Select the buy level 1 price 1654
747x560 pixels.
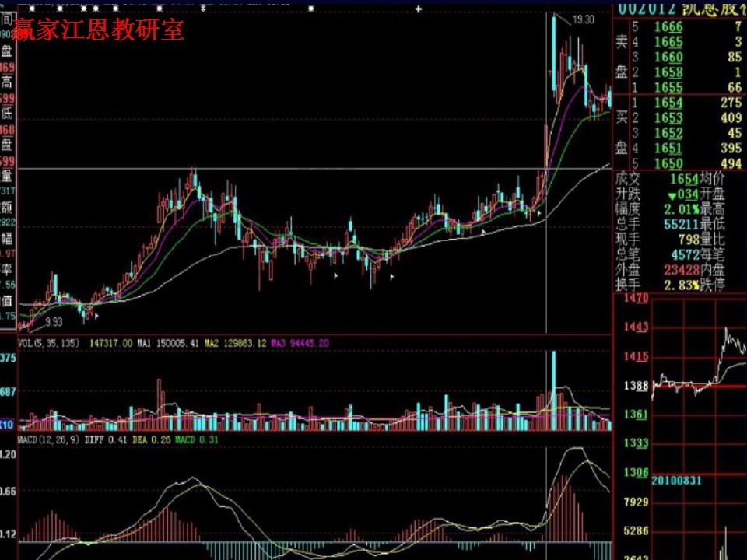click(x=668, y=103)
